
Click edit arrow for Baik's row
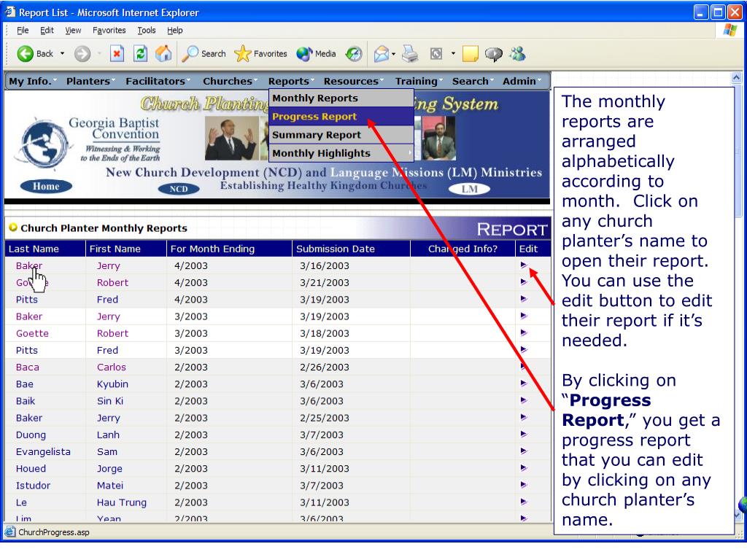pos(524,400)
